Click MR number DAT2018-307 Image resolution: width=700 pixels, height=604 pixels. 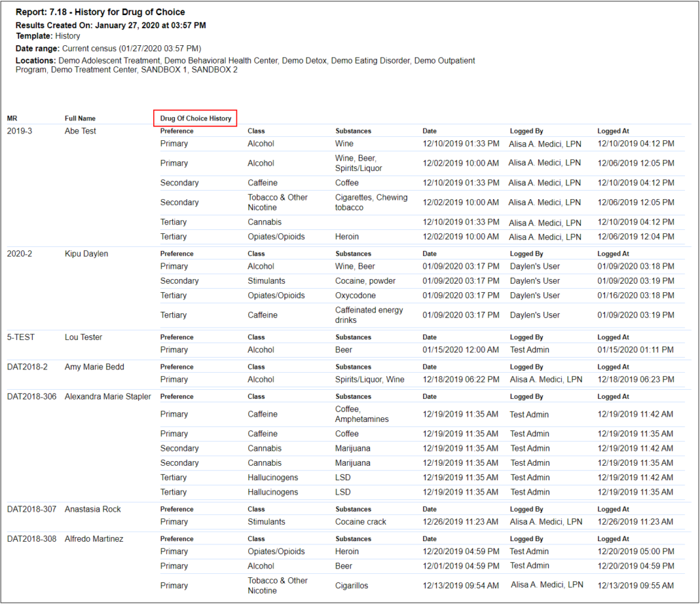31,509
